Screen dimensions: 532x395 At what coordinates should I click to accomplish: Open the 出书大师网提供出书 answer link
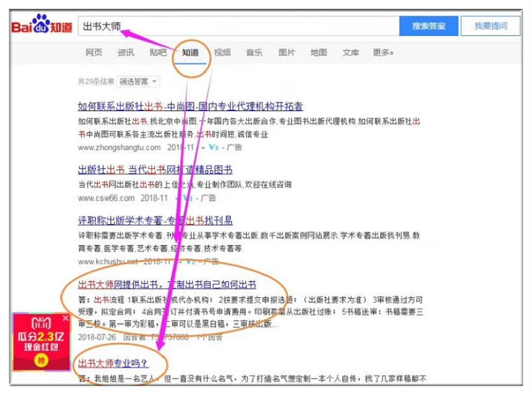[x=167, y=284]
